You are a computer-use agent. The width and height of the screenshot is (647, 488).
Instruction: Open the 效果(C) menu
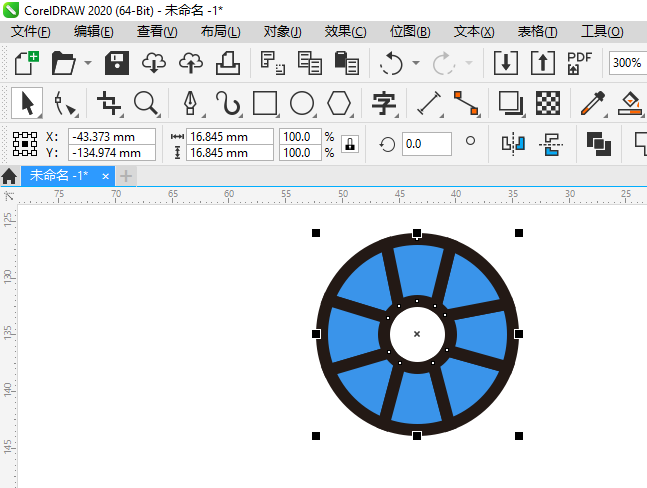[345, 32]
